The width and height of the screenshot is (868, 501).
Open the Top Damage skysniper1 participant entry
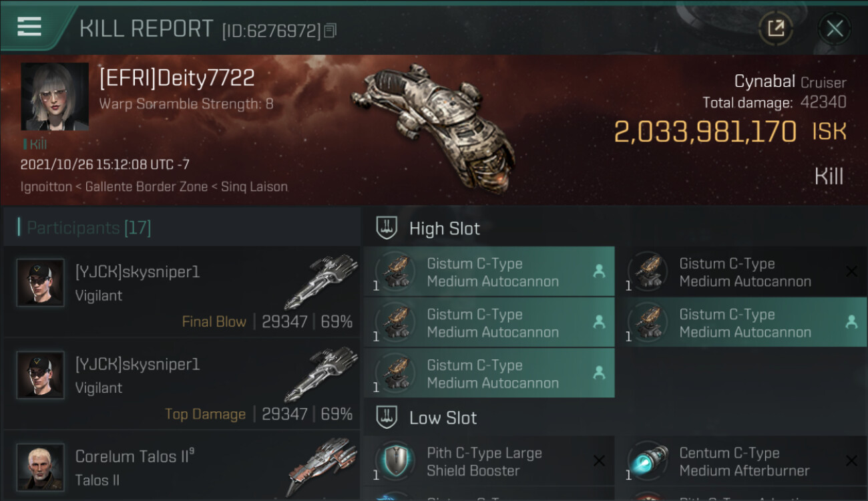[x=182, y=383]
